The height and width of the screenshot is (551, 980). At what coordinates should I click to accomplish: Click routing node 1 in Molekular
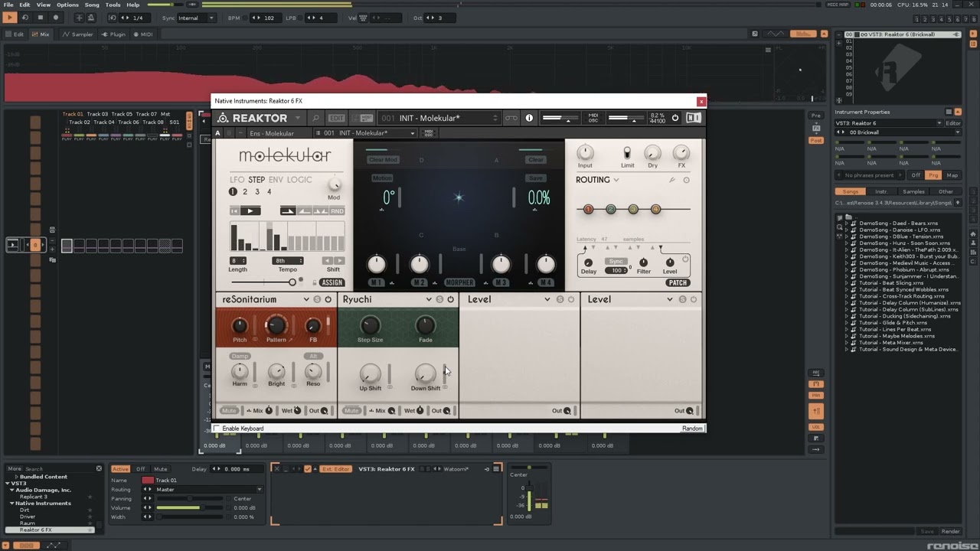tap(588, 209)
